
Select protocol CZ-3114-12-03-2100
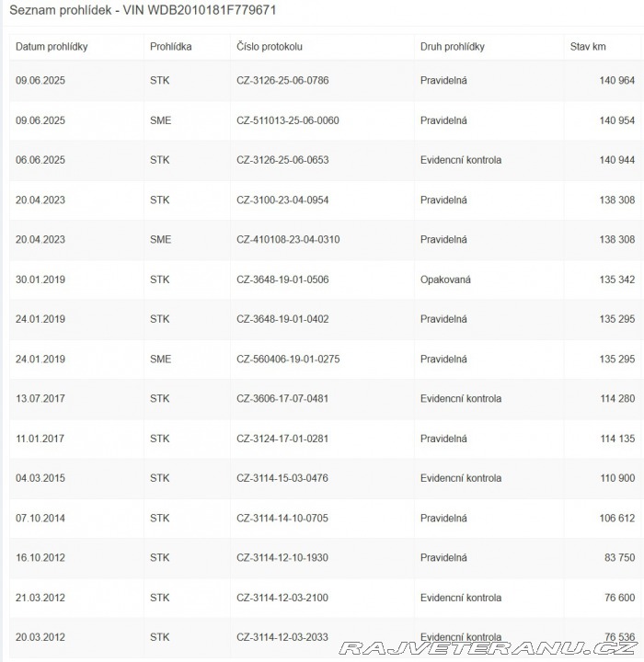point(282,598)
